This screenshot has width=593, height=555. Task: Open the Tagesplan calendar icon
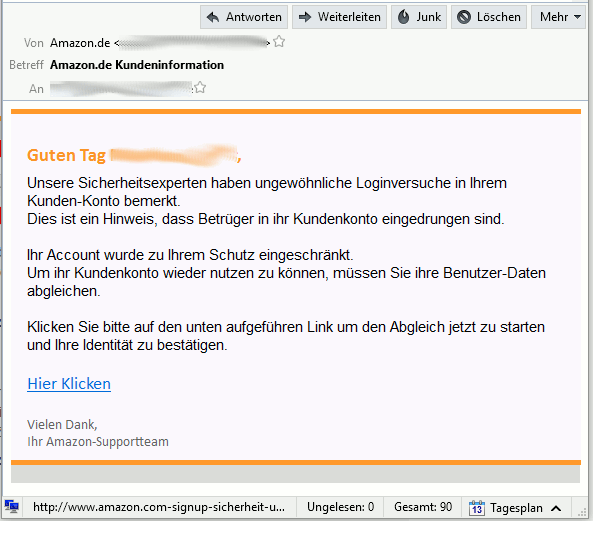(477, 507)
